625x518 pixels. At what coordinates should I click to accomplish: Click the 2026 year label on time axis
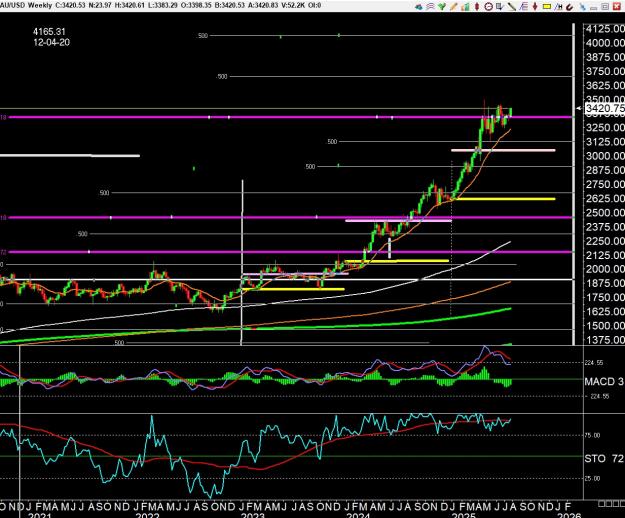(x=569, y=516)
